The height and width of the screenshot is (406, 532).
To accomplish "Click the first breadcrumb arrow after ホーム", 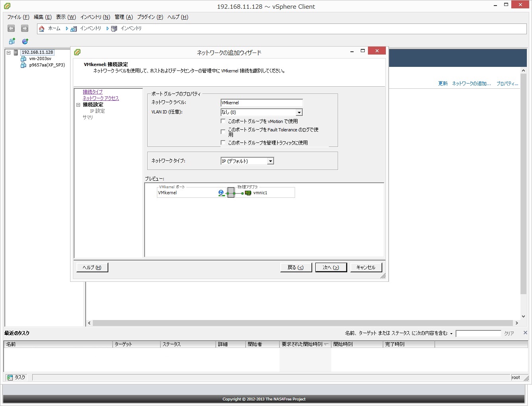I will coord(67,29).
